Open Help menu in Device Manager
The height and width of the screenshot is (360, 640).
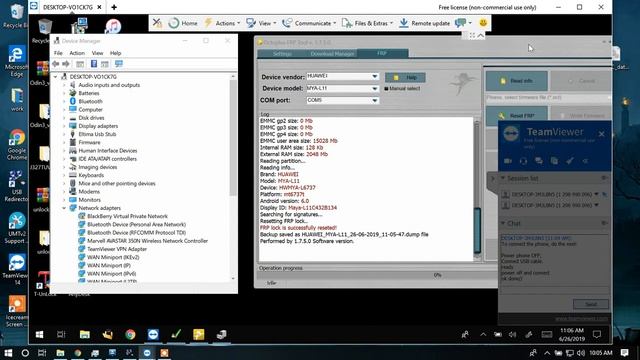(x=116, y=53)
